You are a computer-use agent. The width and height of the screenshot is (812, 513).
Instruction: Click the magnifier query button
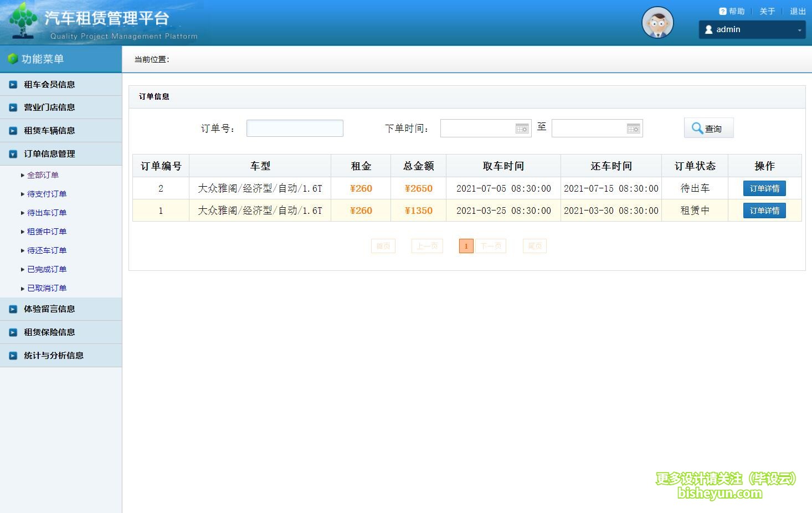708,129
